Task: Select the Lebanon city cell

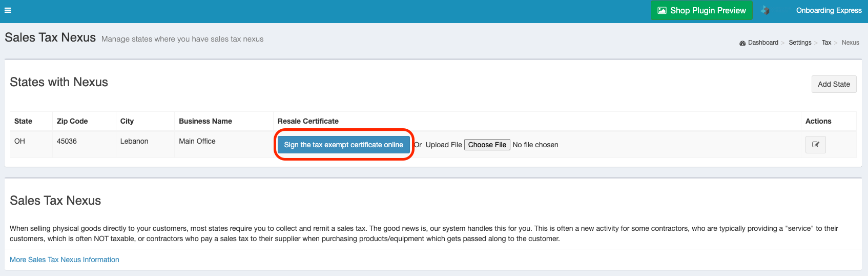Action: pos(134,141)
